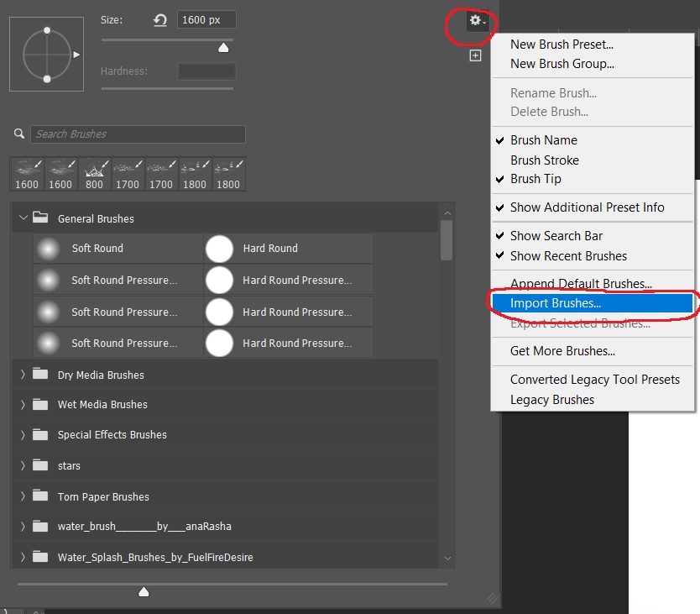Toggle the Show Search Bar option
700x614 pixels.
(556, 236)
